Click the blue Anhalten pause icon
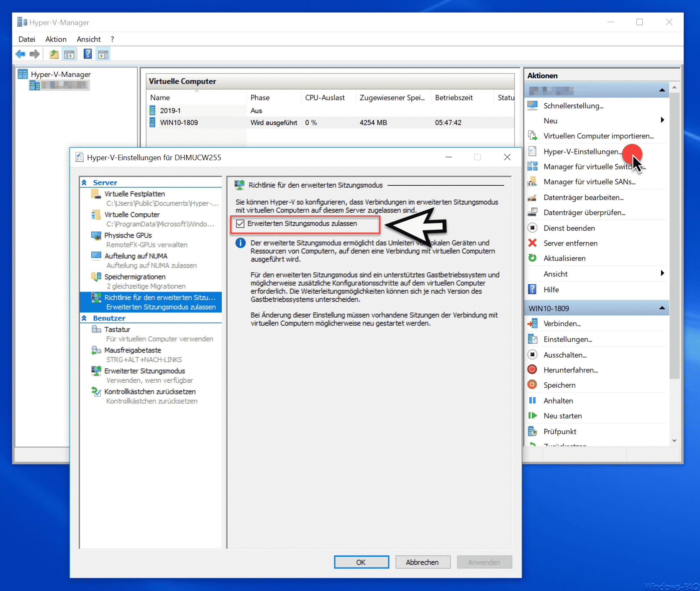Screen dimensions: 700x591 tap(533, 400)
